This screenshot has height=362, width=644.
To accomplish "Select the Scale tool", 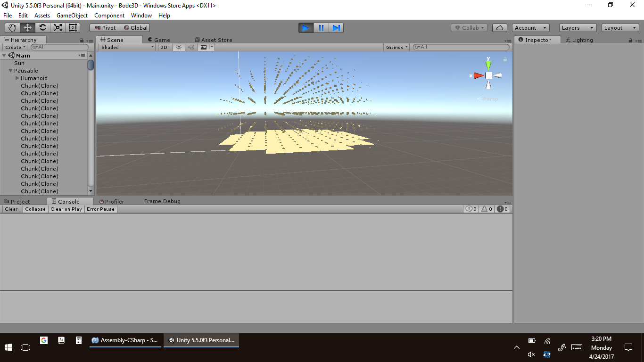I will [x=58, y=28].
